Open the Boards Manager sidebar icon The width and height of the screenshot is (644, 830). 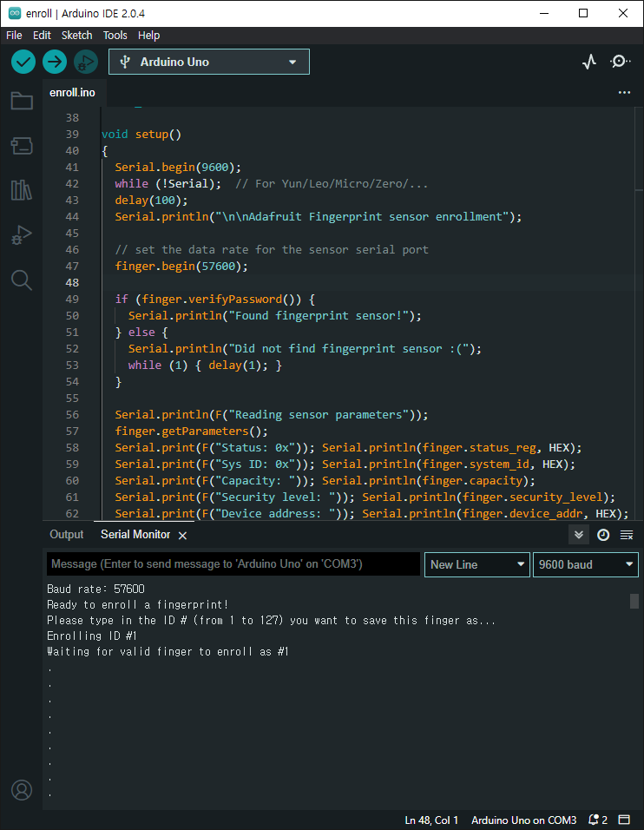coord(22,146)
